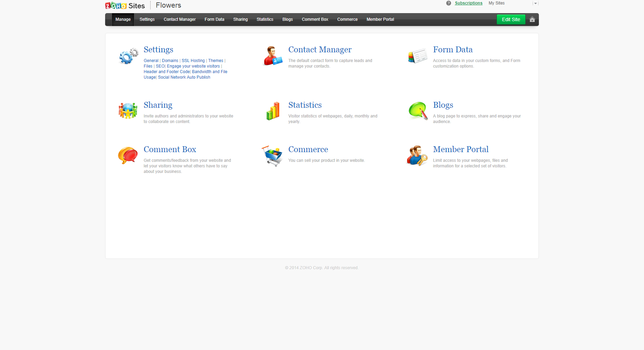
Task: Open Header and Footer Code link
Action: pos(167,72)
